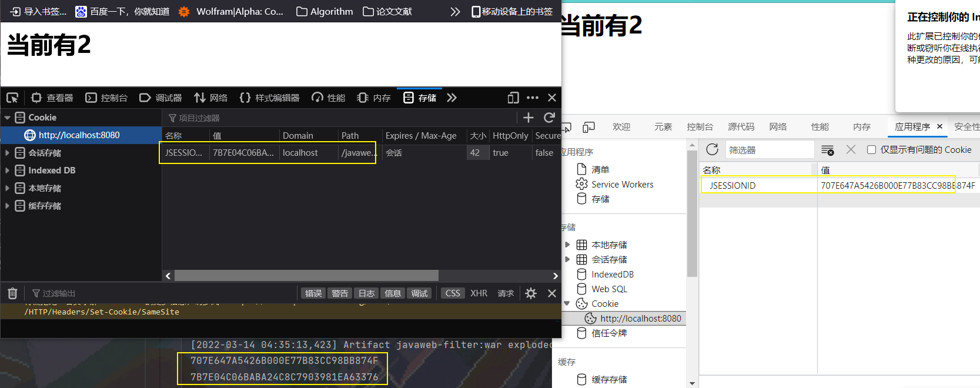
Task: Refresh cookies in Edge application panel
Action: (712, 149)
